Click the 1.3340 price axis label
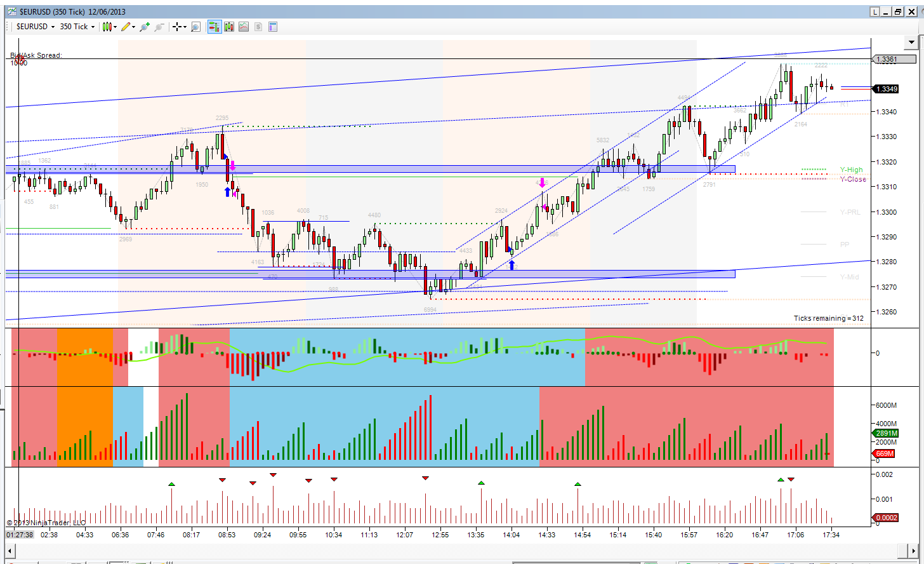 887,112
